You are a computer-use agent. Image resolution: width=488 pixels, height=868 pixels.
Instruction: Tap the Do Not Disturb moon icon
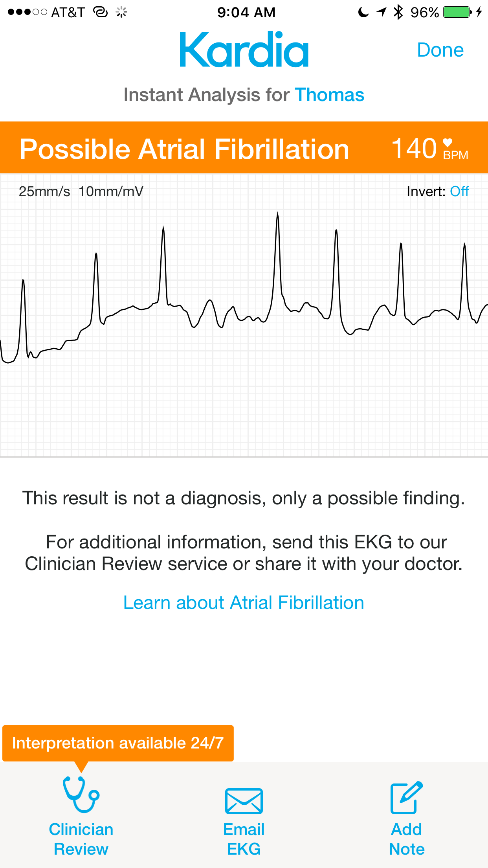click(363, 12)
